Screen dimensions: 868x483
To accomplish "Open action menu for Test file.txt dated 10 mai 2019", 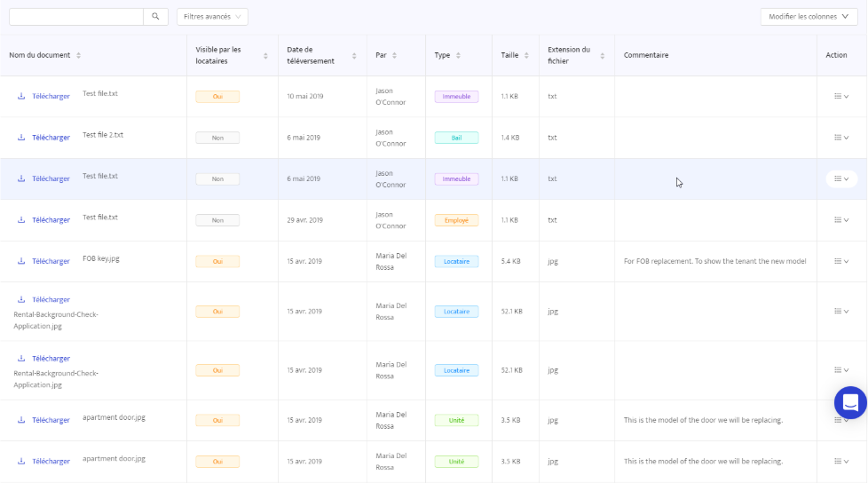I will 841,97.
